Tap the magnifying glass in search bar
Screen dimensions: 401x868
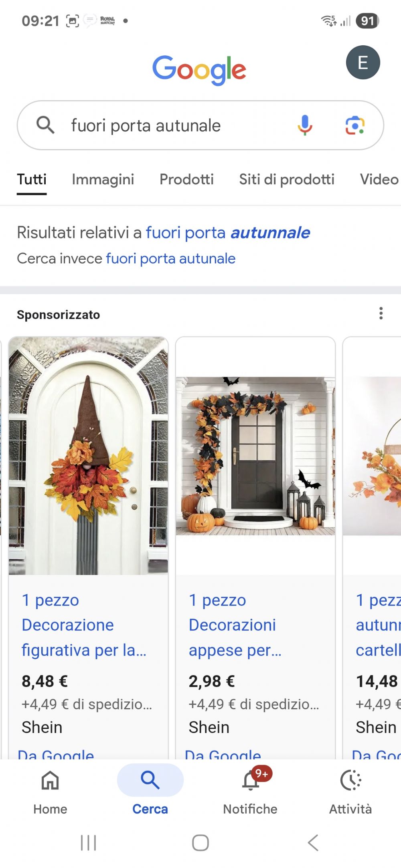tap(45, 125)
